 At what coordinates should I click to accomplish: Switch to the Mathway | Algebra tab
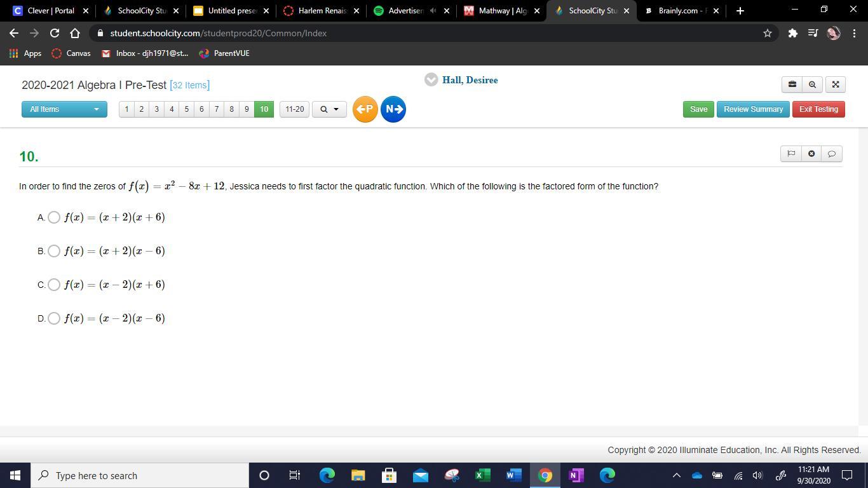502,11
